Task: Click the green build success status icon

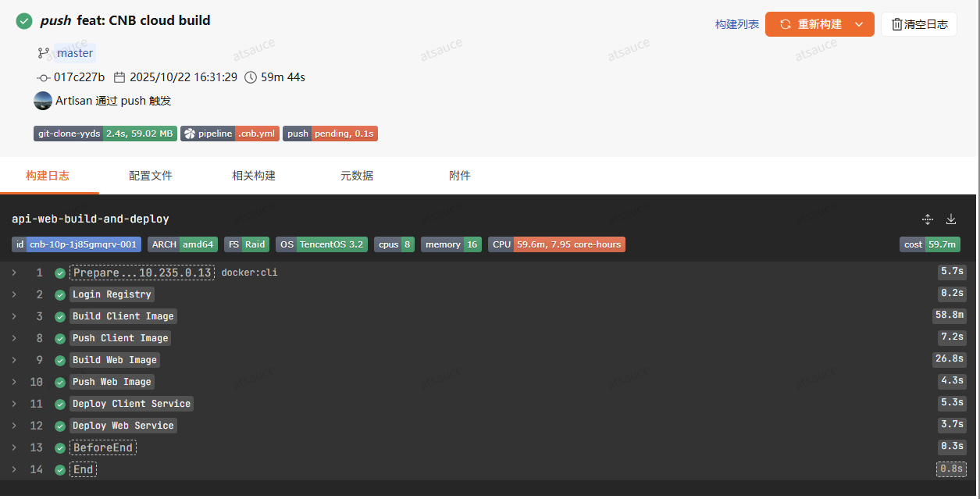Action: click(x=24, y=21)
